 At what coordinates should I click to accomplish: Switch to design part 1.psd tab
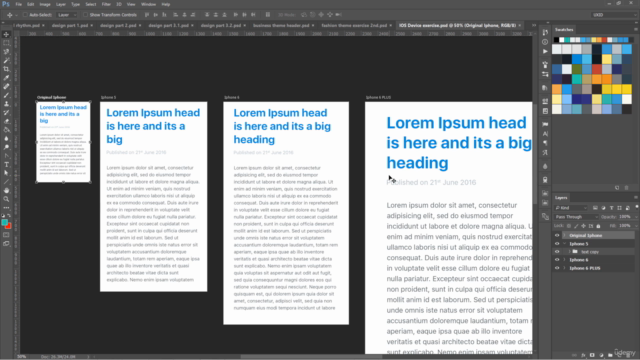pos(70,25)
